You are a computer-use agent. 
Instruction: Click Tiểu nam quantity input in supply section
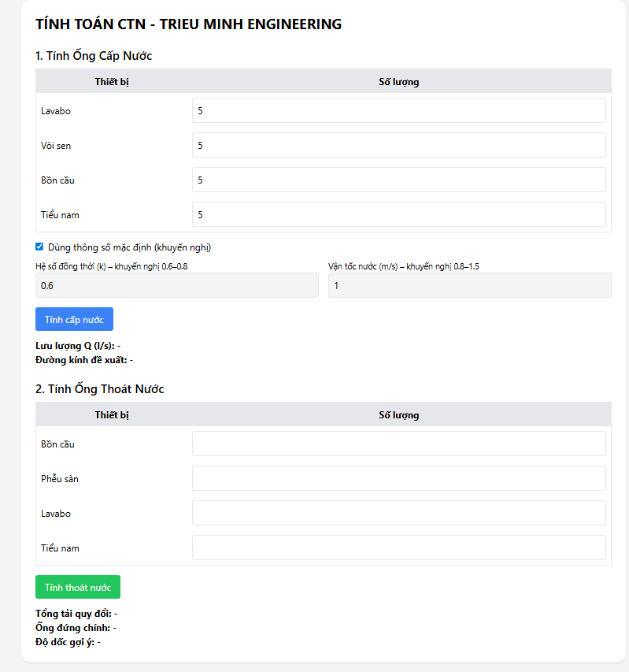coord(398,214)
